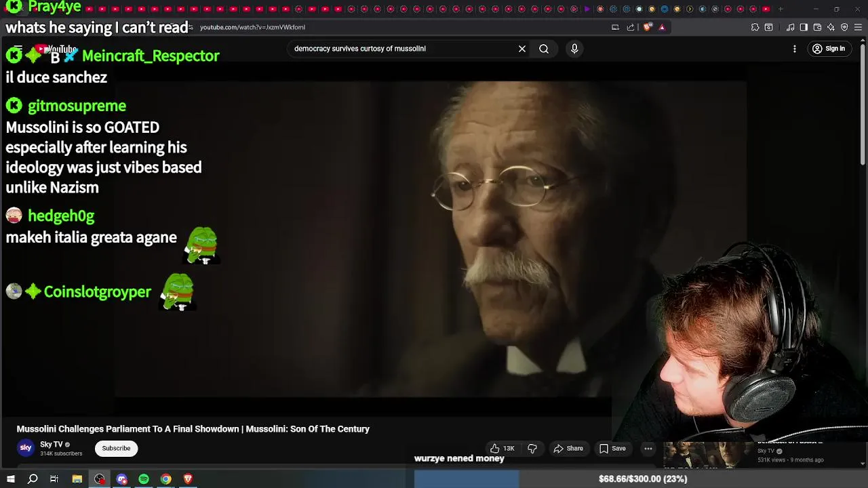Open the media control music note icon
The image size is (868, 488).
[x=790, y=27]
